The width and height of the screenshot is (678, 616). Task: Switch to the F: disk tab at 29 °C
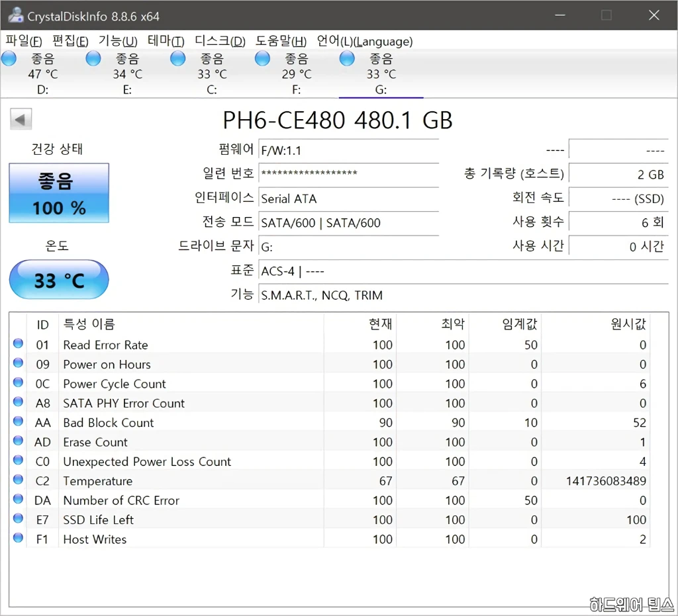point(296,74)
